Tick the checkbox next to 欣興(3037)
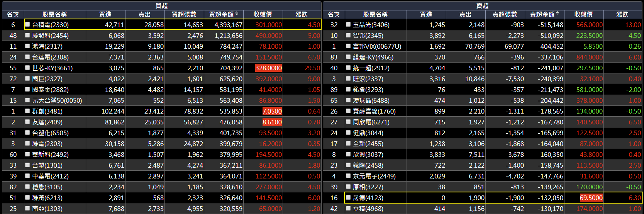The height and width of the screenshot is (214, 644). 348,154
